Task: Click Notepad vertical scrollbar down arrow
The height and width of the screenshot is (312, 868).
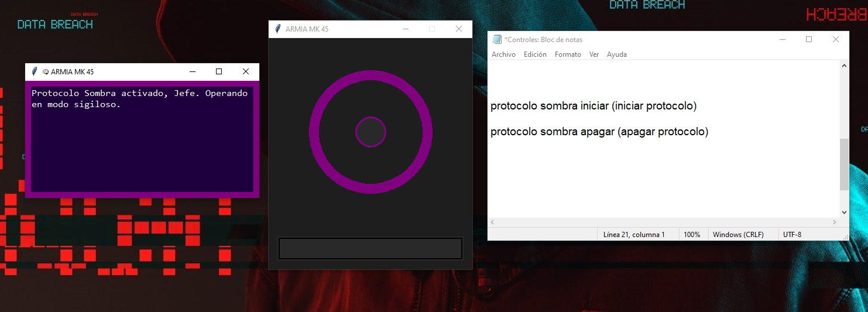Action: (844, 212)
